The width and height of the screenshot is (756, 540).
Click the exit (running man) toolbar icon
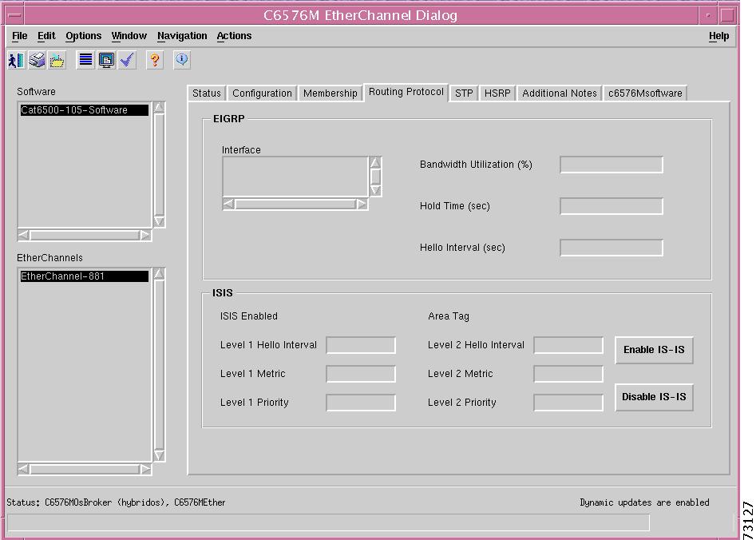pos(17,61)
